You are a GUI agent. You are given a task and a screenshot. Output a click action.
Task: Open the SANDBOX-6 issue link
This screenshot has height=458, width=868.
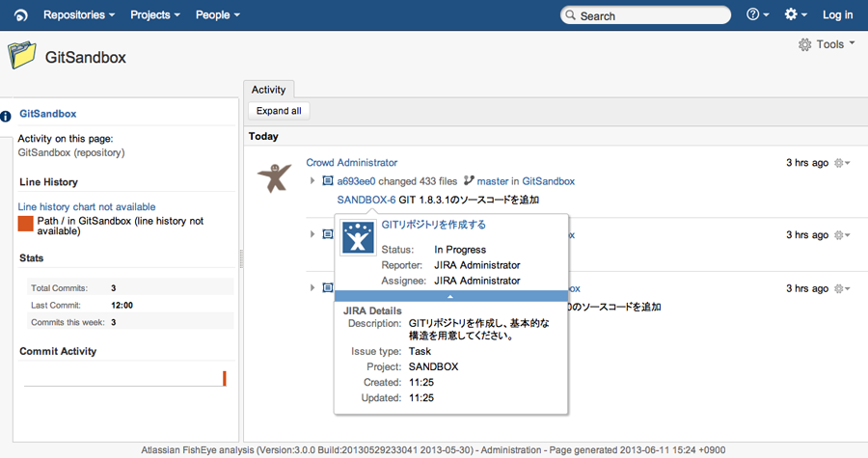(x=366, y=200)
